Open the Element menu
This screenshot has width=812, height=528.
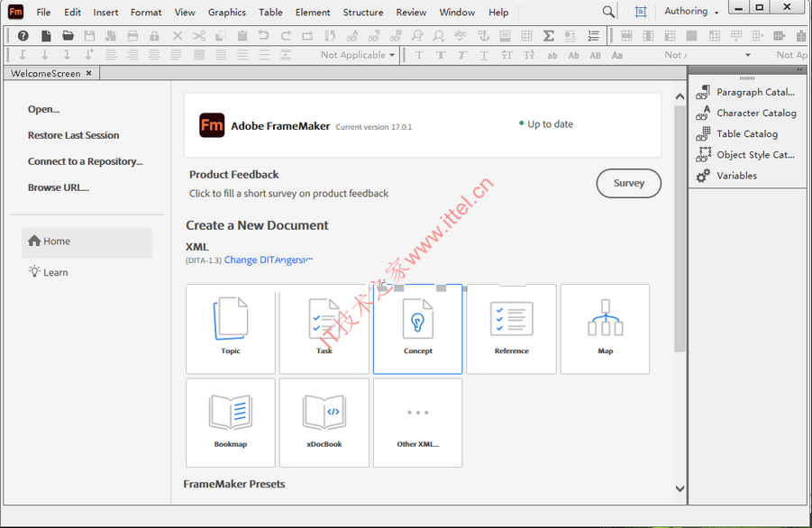click(x=313, y=12)
